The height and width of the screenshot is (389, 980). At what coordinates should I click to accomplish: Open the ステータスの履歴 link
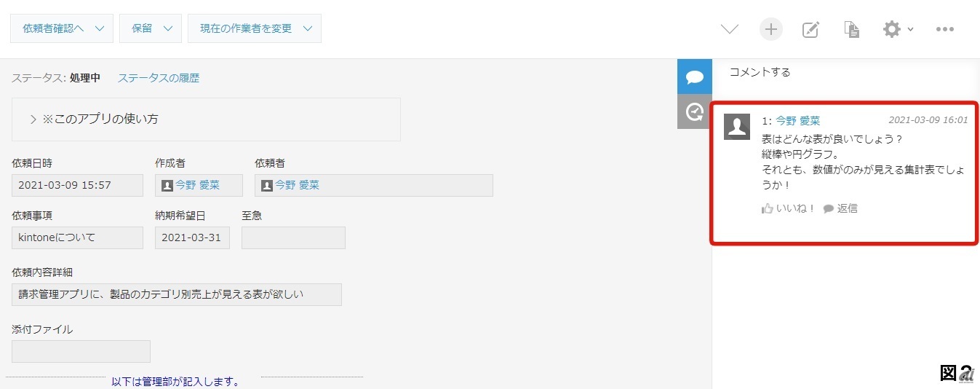click(x=159, y=78)
